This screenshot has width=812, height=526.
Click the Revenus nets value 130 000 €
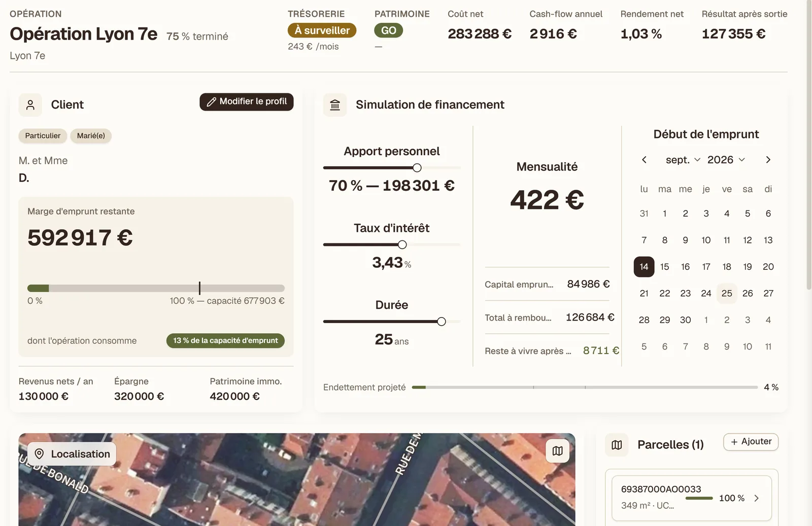coord(44,397)
